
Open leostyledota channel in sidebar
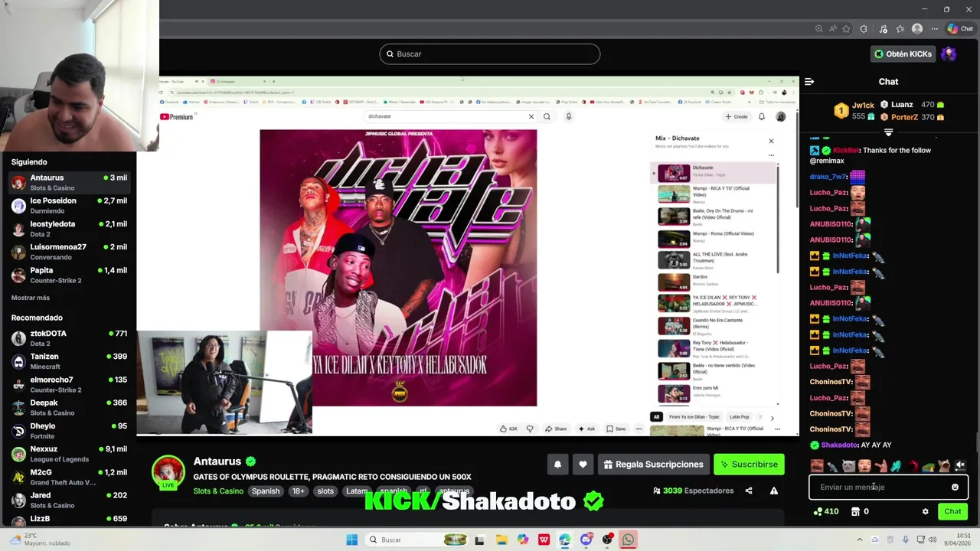pos(68,228)
